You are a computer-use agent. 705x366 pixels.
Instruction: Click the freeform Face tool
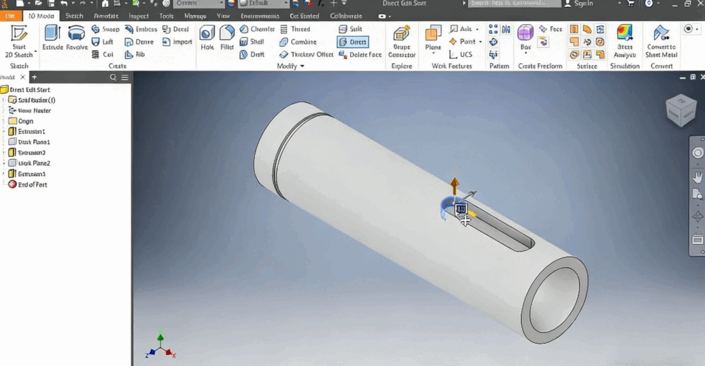(x=550, y=29)
